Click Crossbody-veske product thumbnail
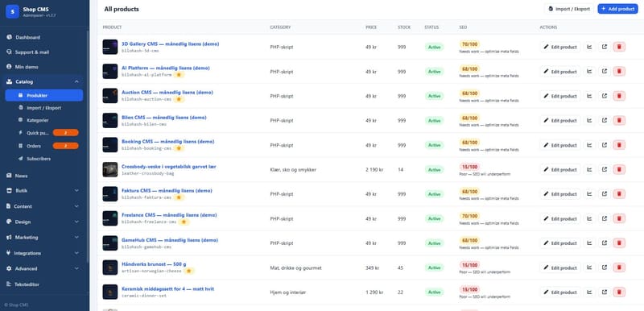The image size is (644, 311). coord(110,170)
